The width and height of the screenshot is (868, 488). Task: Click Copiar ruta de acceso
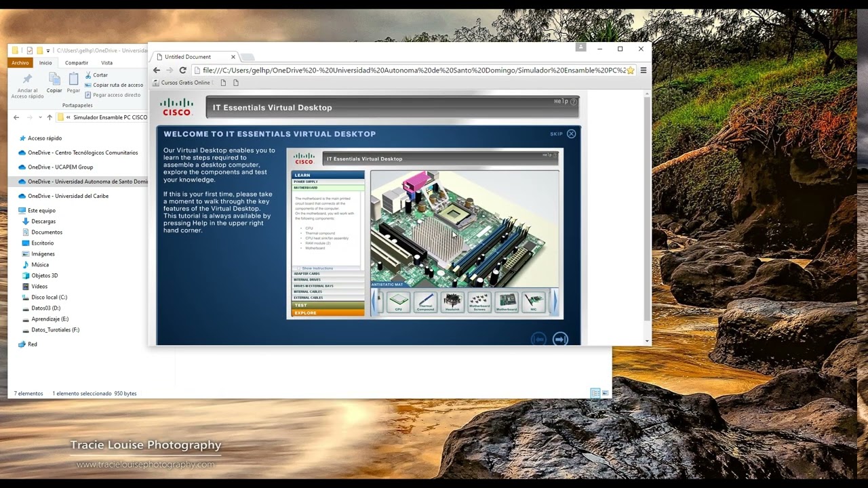pos(114,85)
